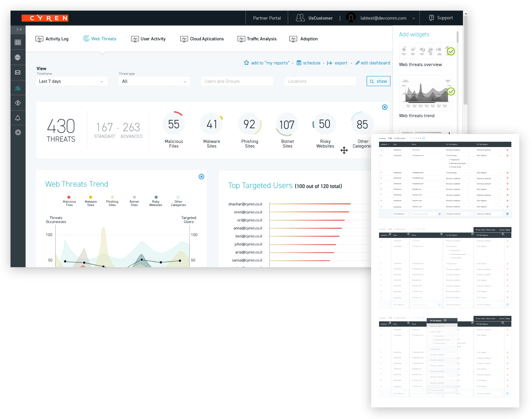
Task: Select the Web Threats tab
Action: coord(99,39)
